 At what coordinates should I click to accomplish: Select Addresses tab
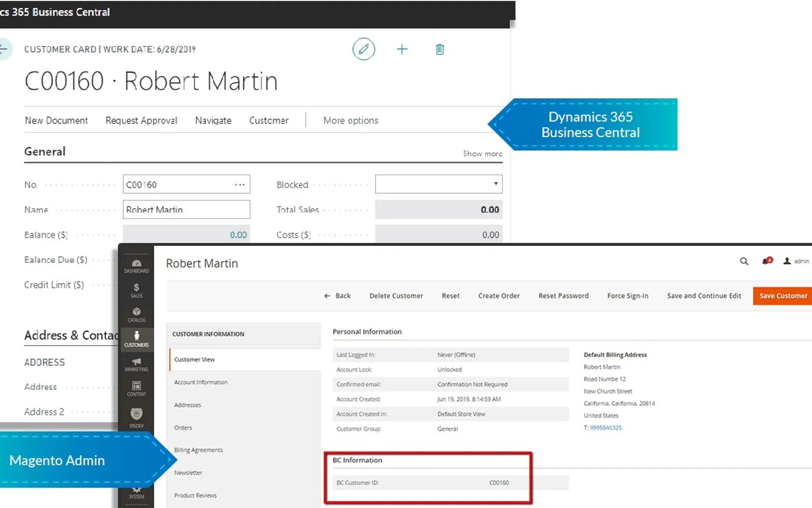coord(187,405)
